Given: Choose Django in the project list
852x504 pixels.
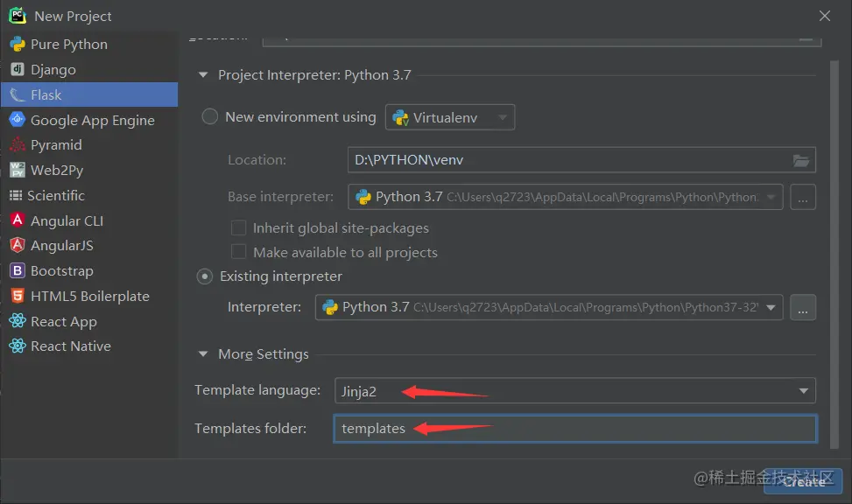Looking at the screenshot, I should point(89,69).
